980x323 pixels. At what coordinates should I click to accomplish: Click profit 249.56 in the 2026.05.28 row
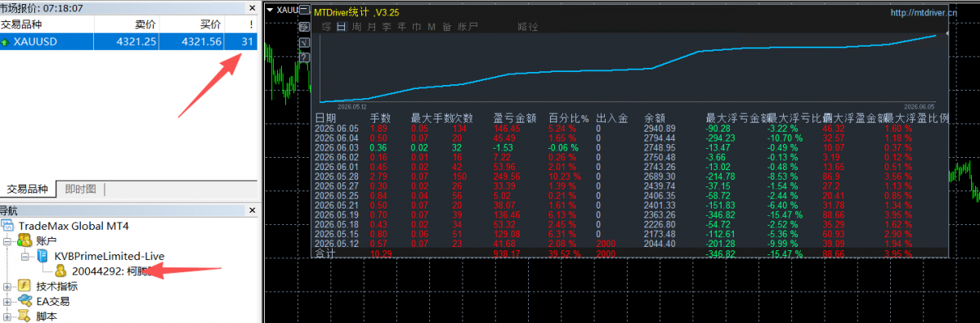[507, 176]
